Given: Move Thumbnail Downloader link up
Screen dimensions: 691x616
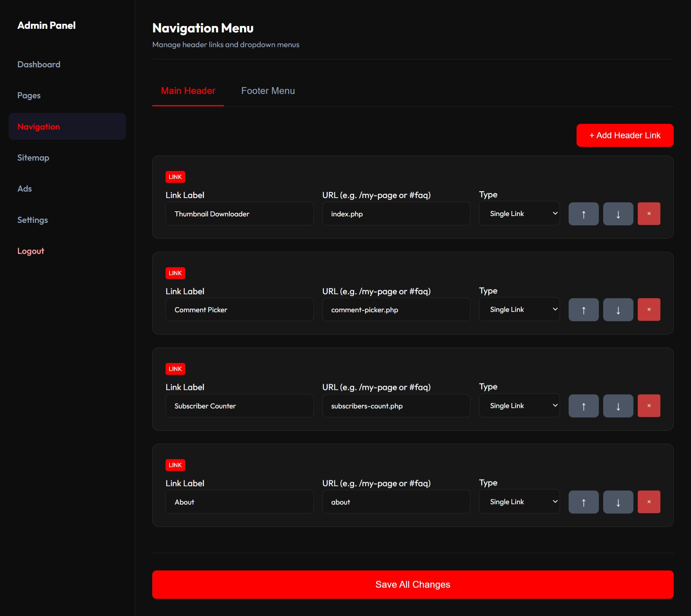Looking at the screenshot, I should pyautogui.click(x=583, y=214).
